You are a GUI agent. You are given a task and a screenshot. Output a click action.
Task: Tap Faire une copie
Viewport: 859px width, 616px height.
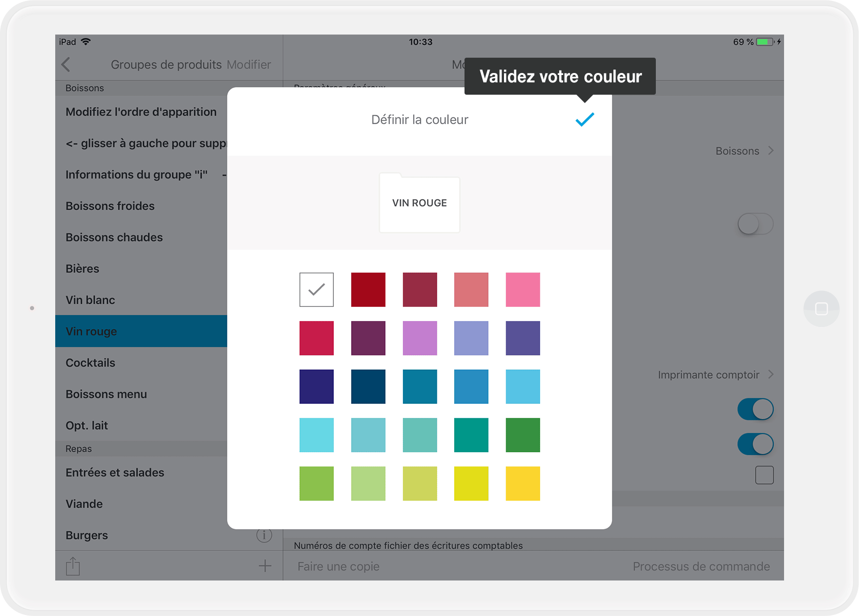(x=338, y=566)
